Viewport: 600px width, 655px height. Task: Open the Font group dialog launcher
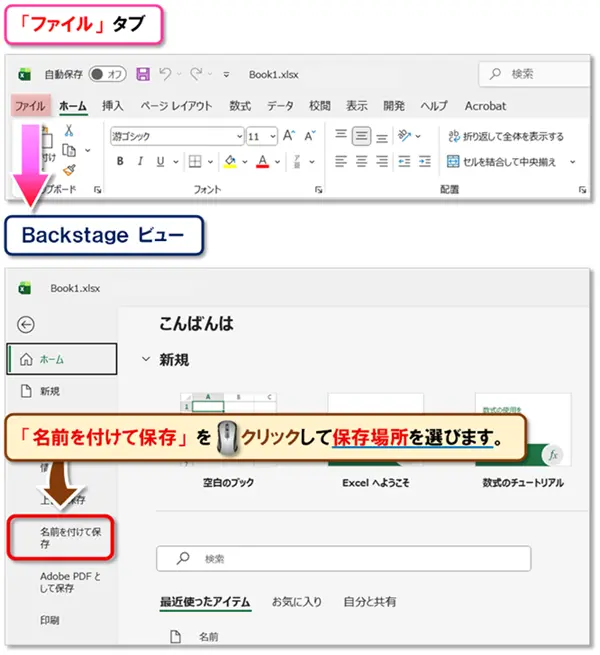tap(318, 190)
